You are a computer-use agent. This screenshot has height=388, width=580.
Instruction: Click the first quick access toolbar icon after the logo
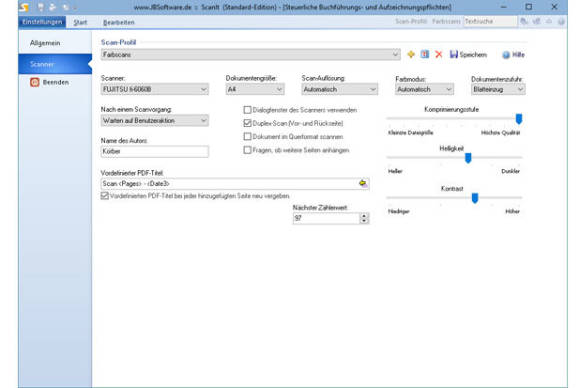pos(41,7)
